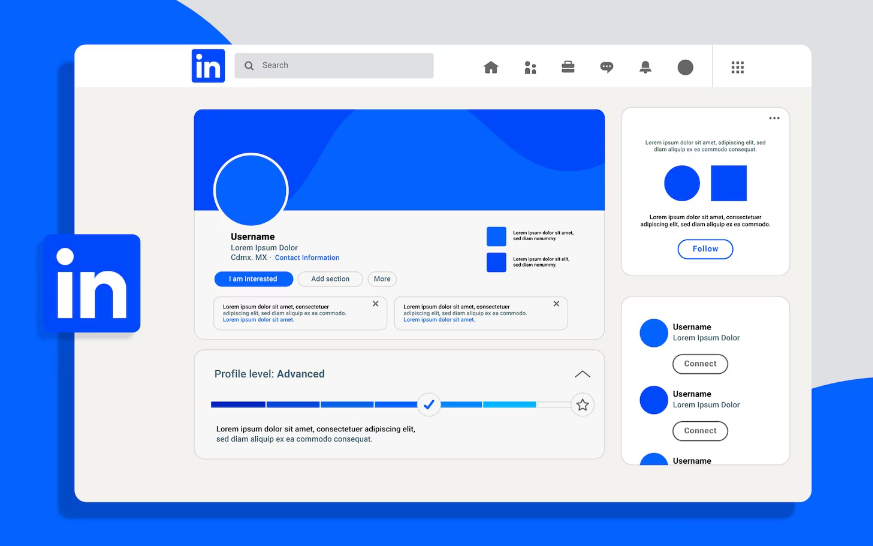The image size is (873, 546).
Task: Open the three-dot menu on promo card
Action: pyautogui.click(x=774, y=118)
